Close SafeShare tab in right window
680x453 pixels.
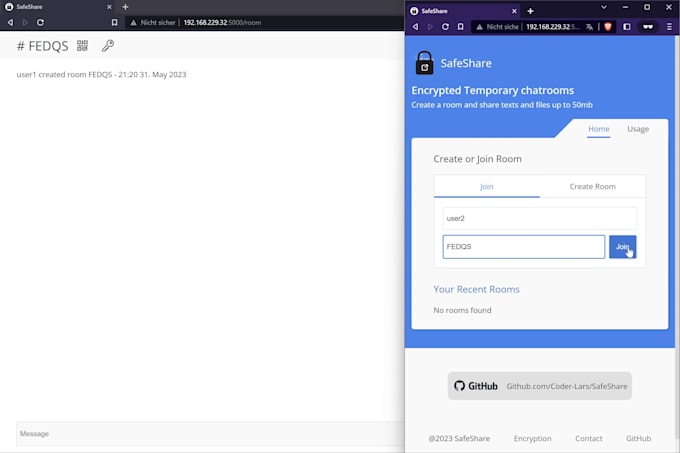(x=514, y=11)
